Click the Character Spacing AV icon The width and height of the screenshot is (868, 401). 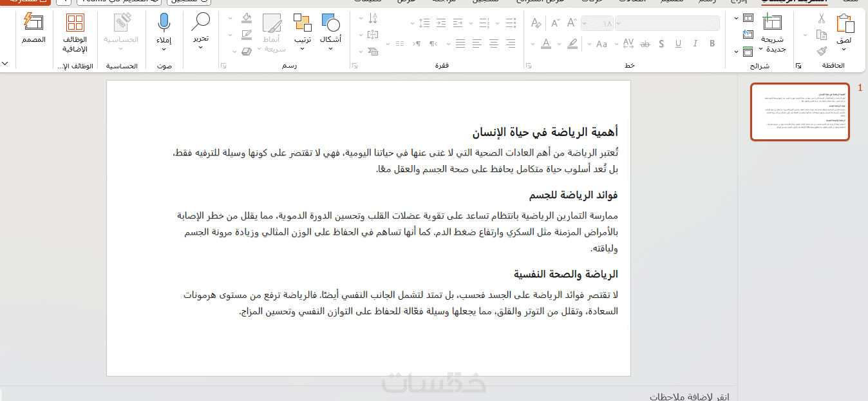click(x=628, y=43)
